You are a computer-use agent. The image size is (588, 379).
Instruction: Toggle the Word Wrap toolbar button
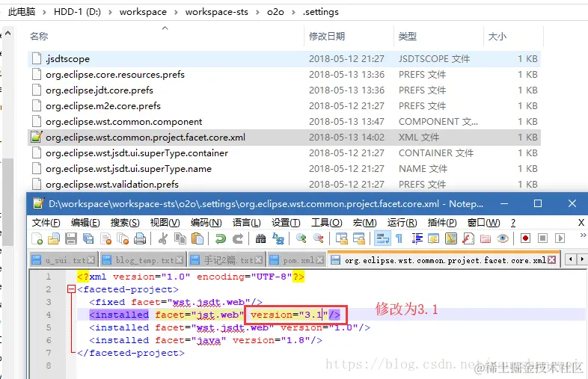coord(382,238)
